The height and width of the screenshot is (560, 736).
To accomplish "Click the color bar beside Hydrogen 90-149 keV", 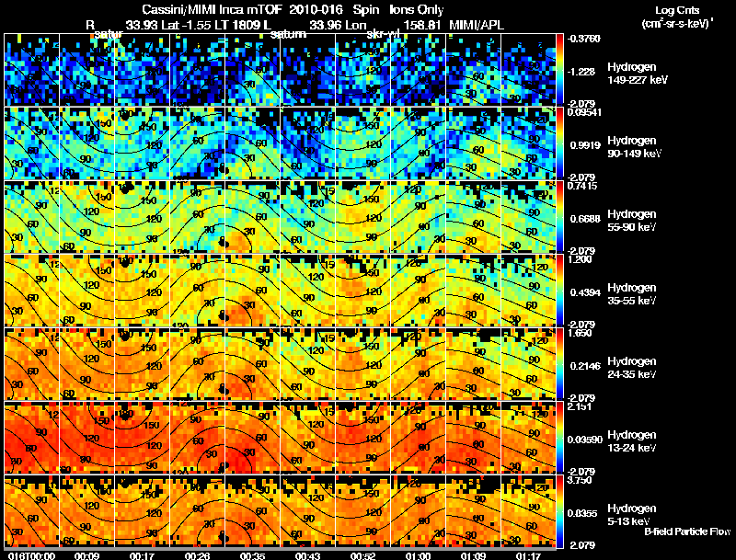I will click(x=559, y=143).
